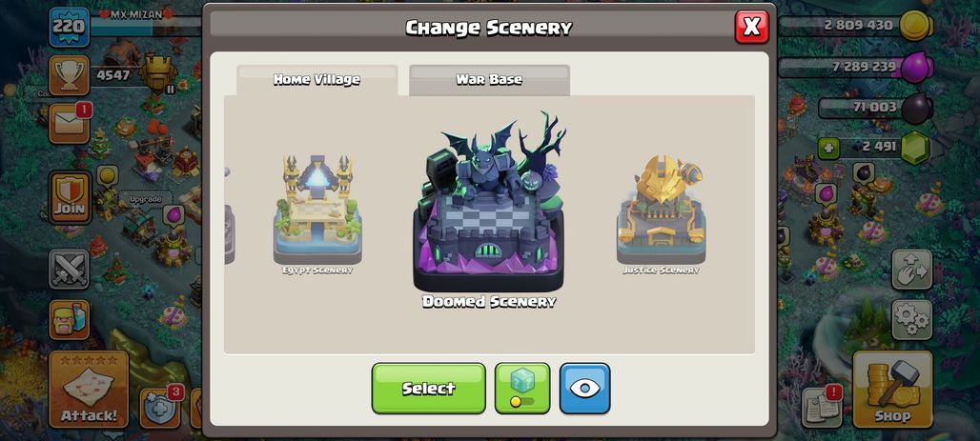Open the Shop with hammer icon
This screenshot has width=980, height=441.
click(x=892, y=390)
